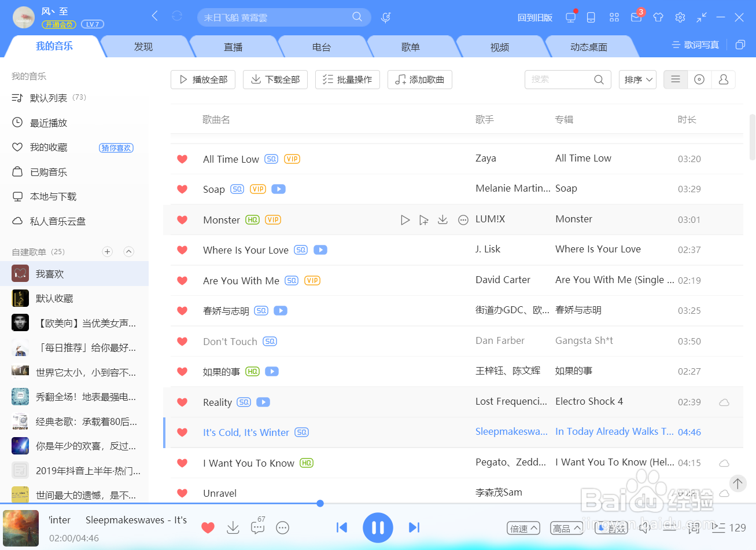Switch to artist view mode

(723, 79)
